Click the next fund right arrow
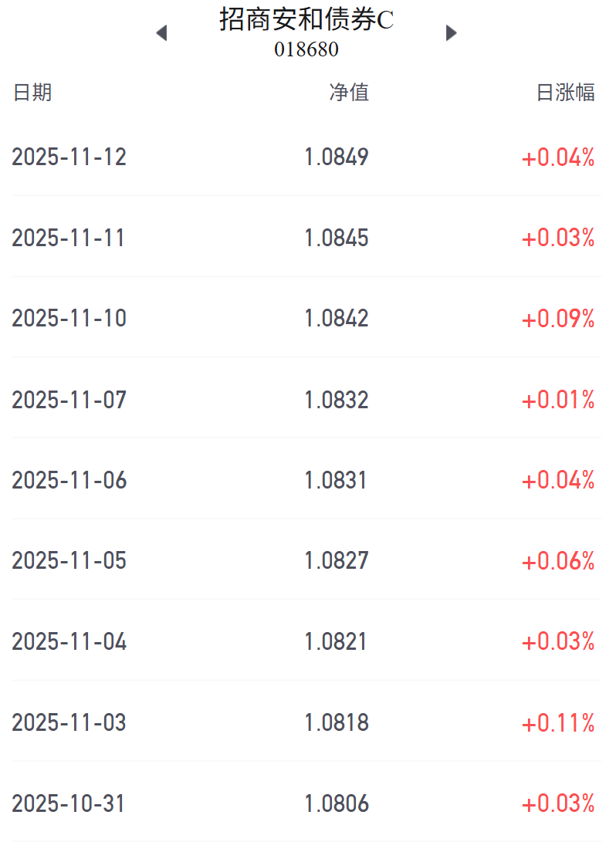This screenshot has height=842, width=616. point(452,33)
